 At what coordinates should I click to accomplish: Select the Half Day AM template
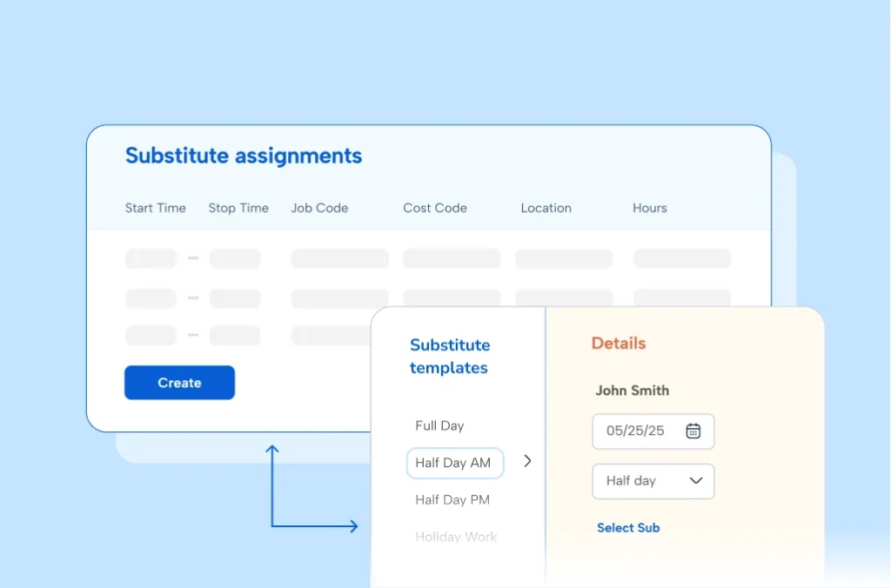coord(454,463)
